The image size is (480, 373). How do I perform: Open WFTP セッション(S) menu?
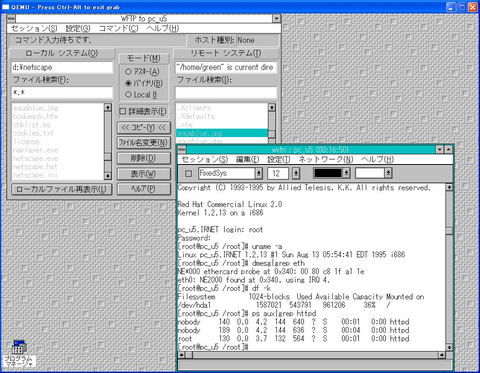coord(34,28)
